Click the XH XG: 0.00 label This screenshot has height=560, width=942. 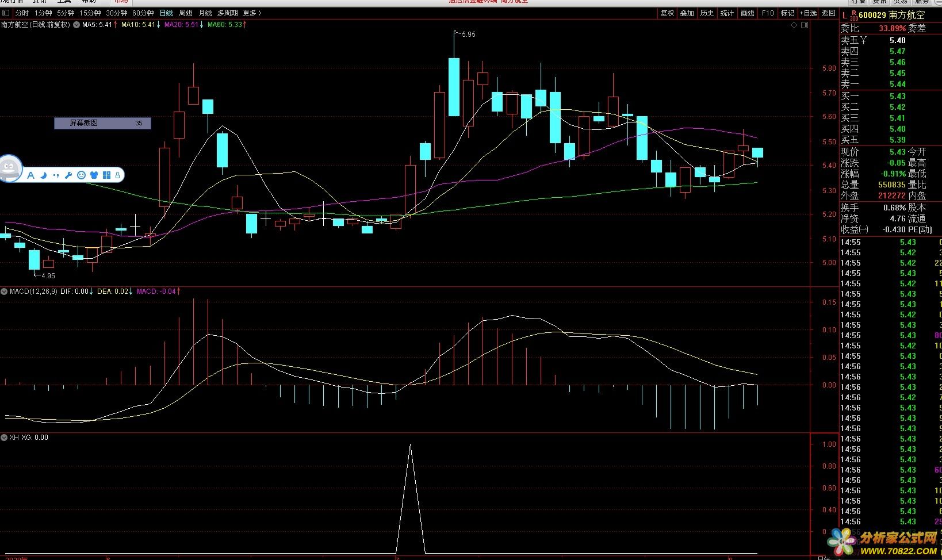29,438
